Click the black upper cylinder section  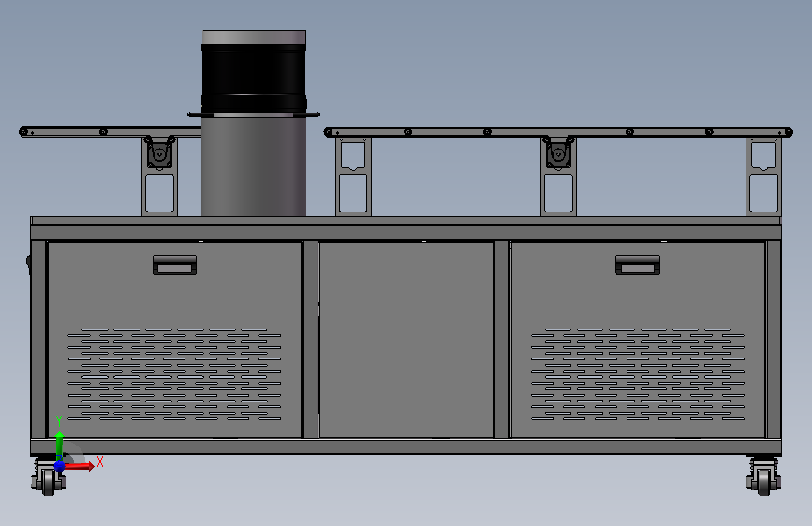pos(254,77)
